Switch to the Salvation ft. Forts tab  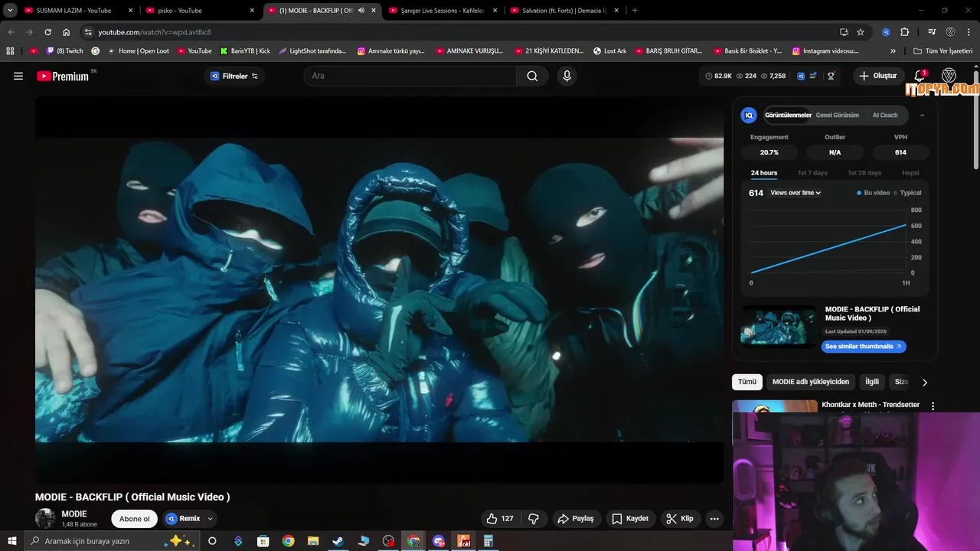[x=564, y=11]
